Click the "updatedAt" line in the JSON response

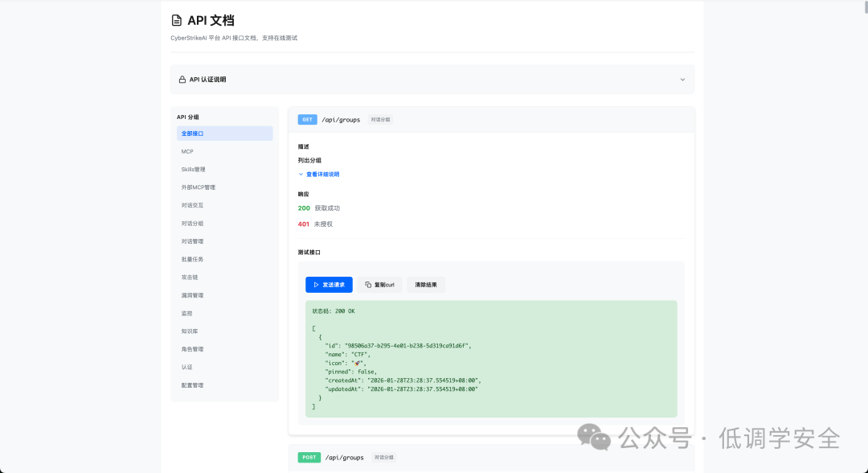point(401,389)
